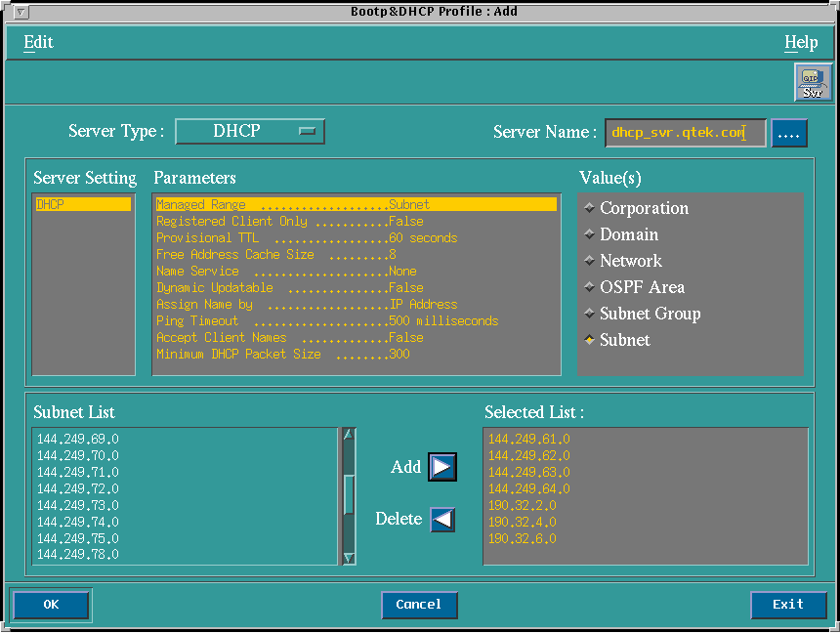Open the Server Type DHCP dropdown
The height and width of the screenshot is (633, 840).
250,131
